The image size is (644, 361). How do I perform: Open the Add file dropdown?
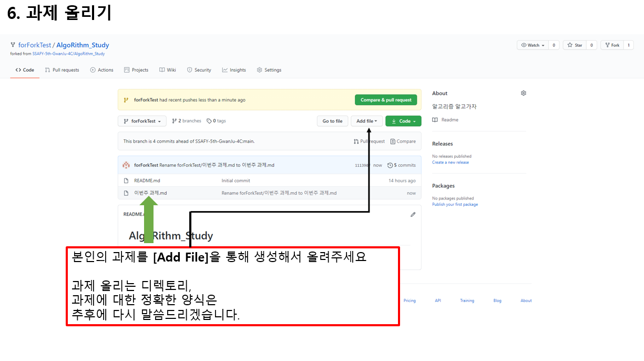tap(366, 121)
